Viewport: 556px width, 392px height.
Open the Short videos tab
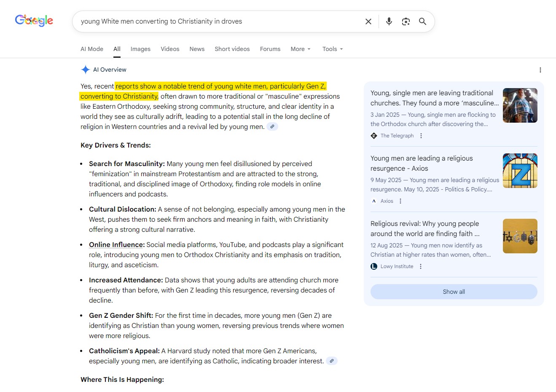point(232,49)
